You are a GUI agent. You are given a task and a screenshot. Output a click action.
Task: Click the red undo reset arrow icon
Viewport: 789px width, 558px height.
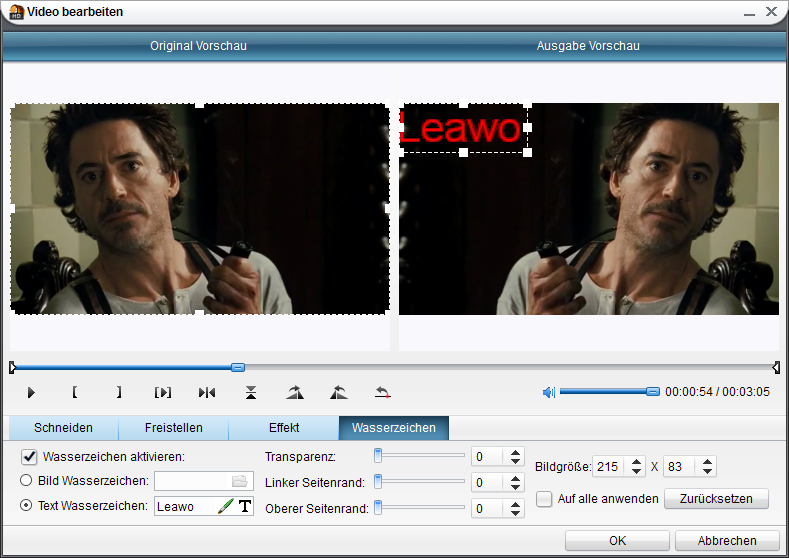(x=382, y=392)
